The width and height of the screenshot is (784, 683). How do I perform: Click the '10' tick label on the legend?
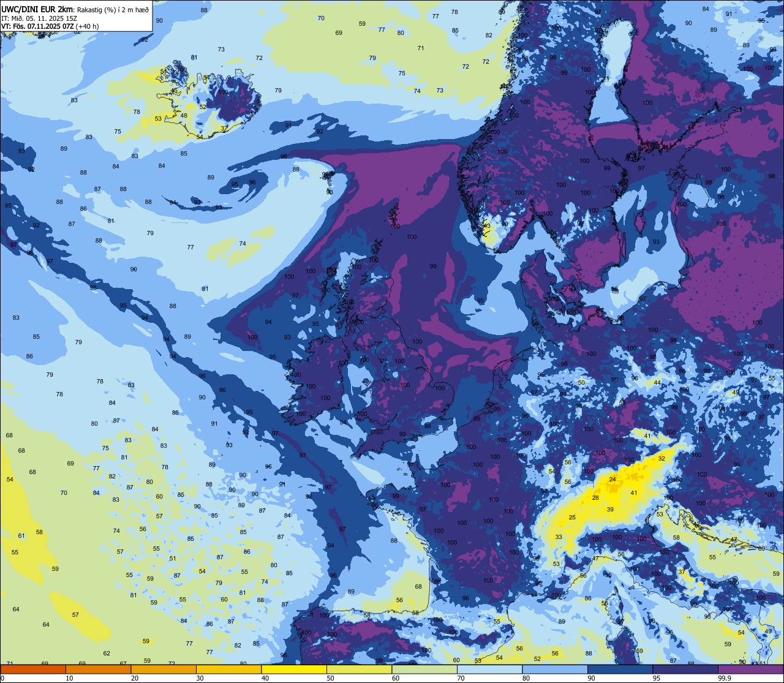[69, 678]
